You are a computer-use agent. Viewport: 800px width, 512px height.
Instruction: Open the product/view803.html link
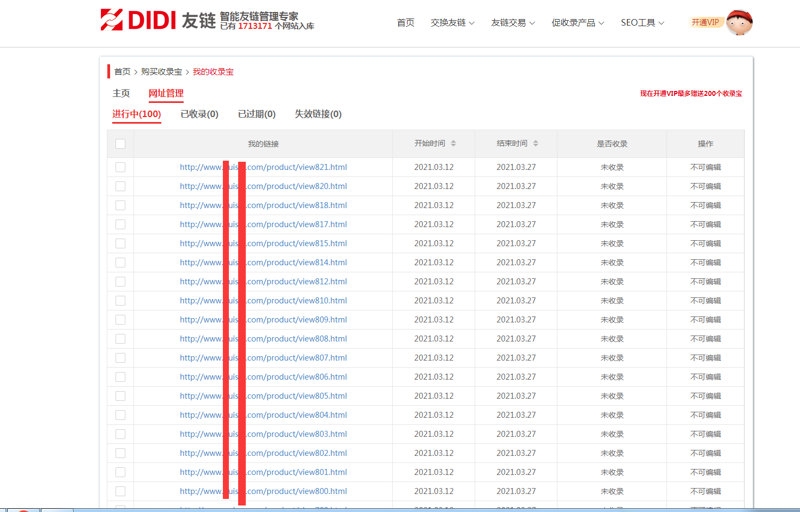[x=263, y=434]
